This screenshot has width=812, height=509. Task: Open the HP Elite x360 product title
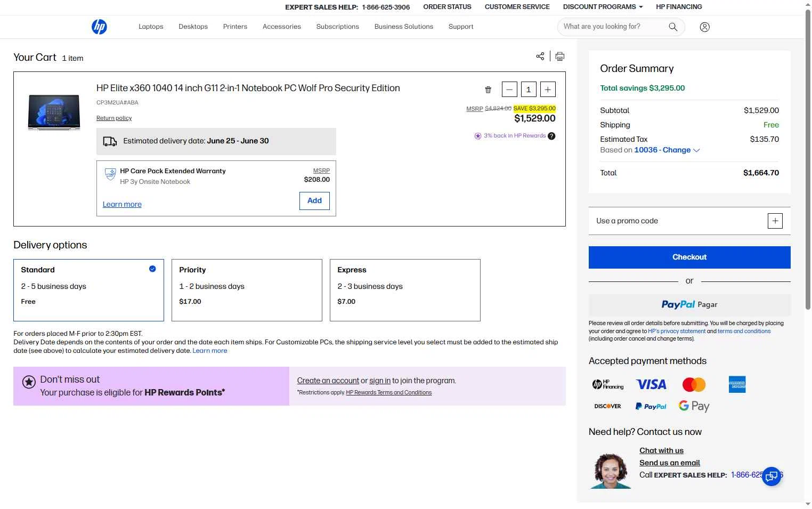click(x=248, y=88)
